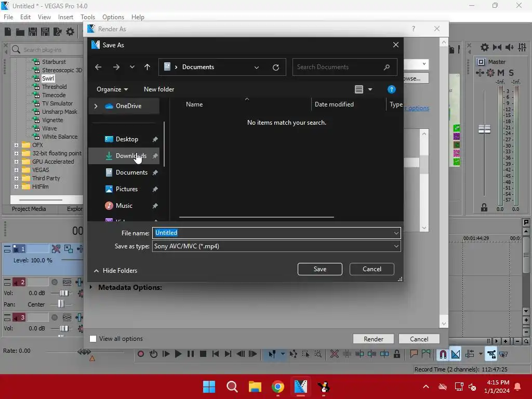Open VEGAS Pro from the taskbar

pyautogui.click(x=301, y=387)
